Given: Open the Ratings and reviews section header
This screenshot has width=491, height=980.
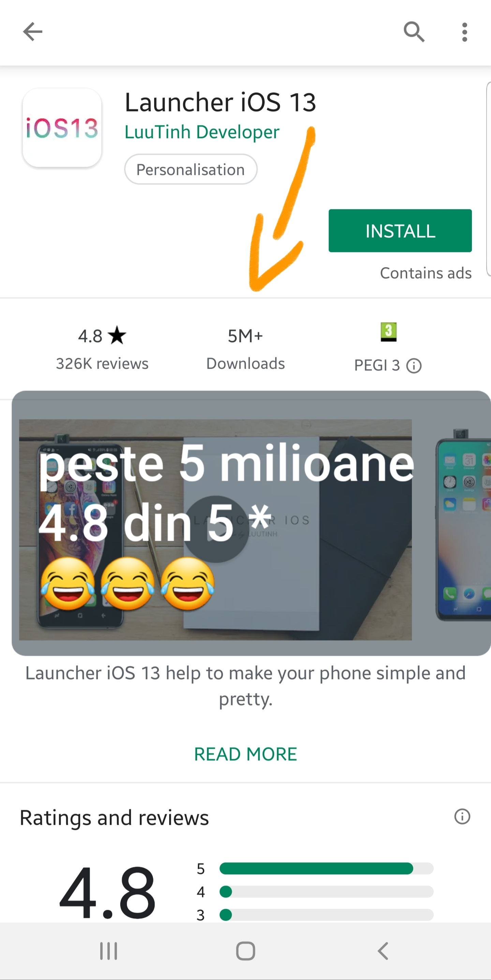Looking at the screenshot, I should 114,818.
